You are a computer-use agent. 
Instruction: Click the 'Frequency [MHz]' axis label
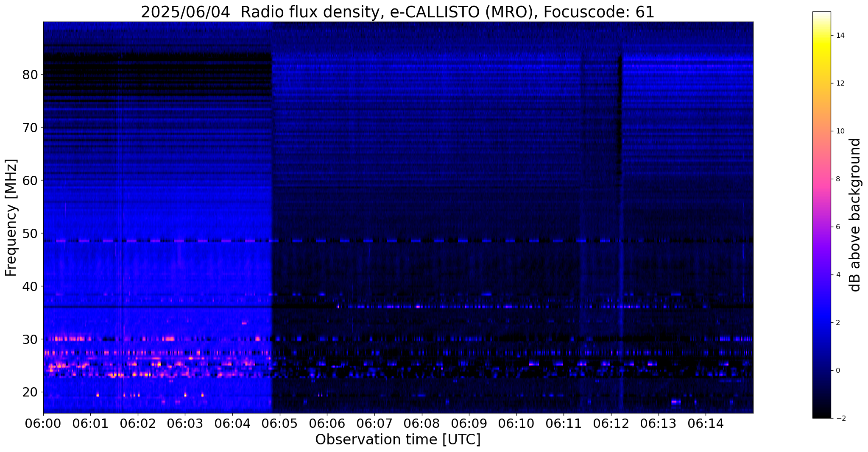(x=11, y=218)
